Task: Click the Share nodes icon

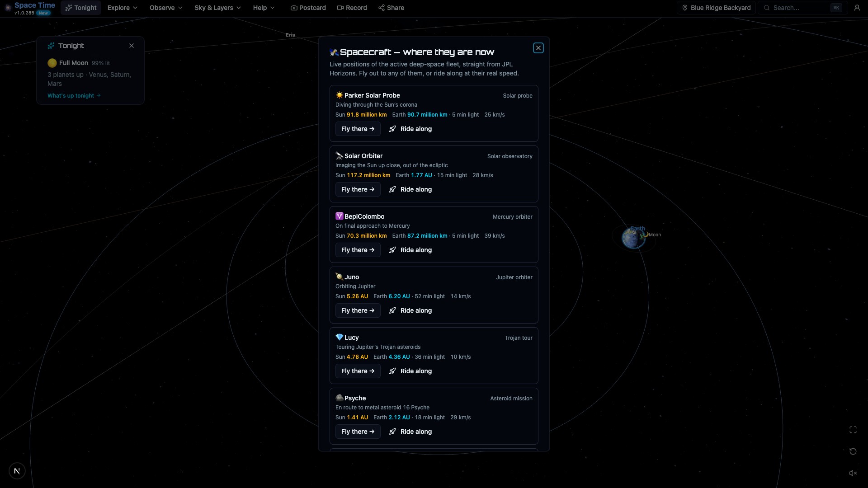Action: coord(382,8)
